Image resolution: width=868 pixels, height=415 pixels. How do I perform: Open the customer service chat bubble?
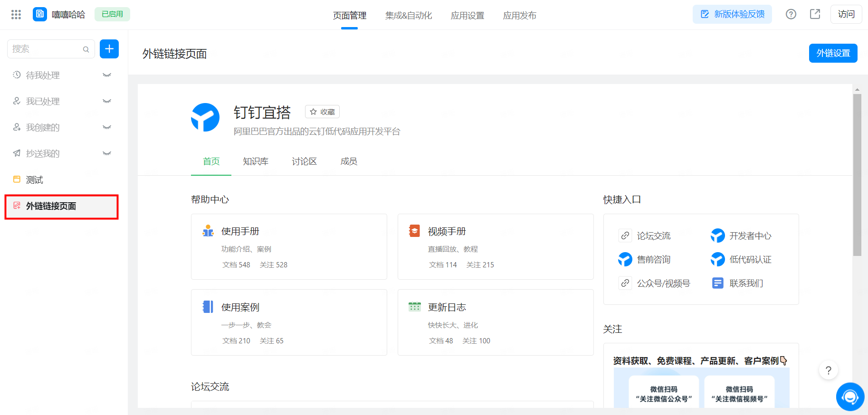pos(850,396)
